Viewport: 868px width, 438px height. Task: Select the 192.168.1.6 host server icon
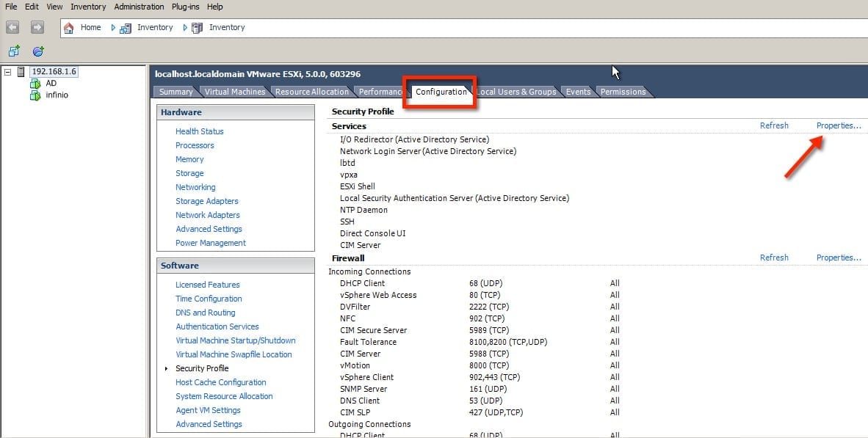[21, 71]
